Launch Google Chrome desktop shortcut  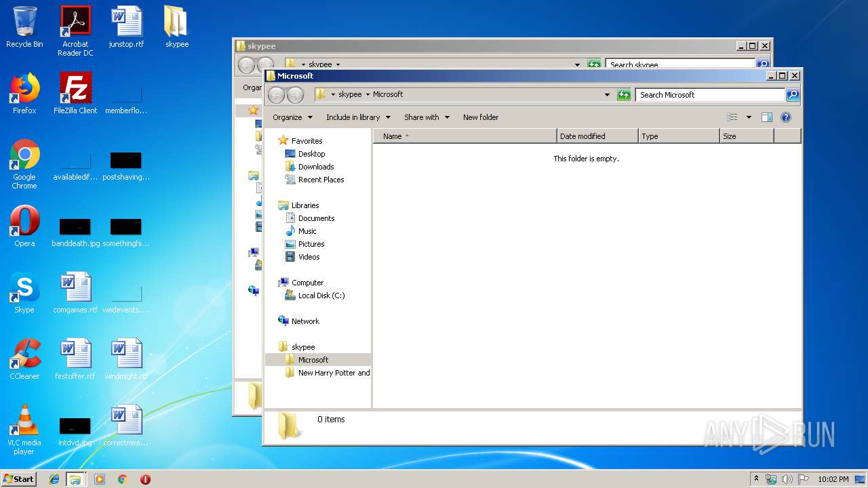pyautogui.click(x=24, y=164)
